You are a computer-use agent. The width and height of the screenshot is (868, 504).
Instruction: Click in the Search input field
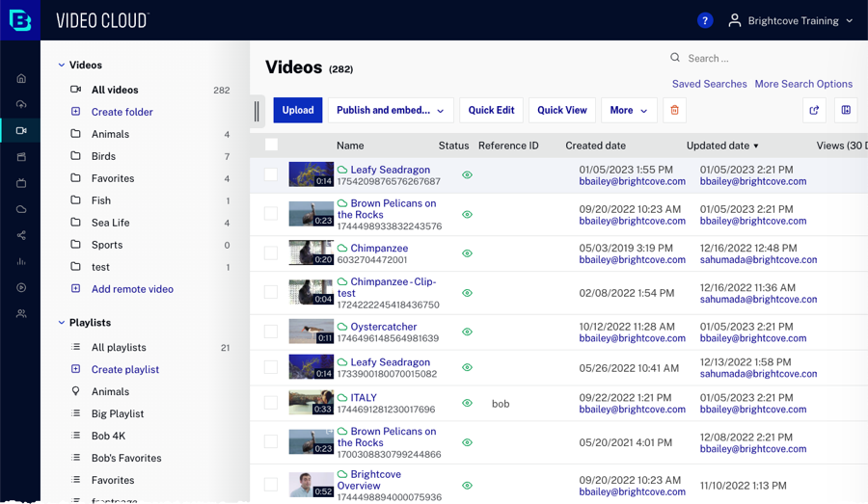762,58
